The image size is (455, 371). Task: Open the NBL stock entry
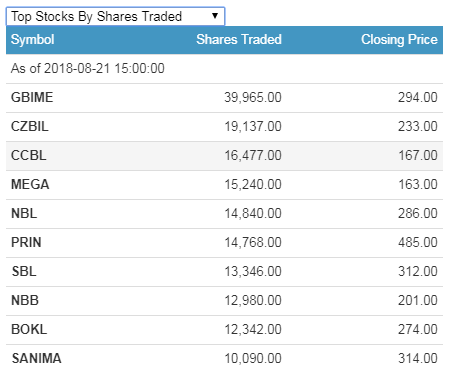tap(224, 213)
